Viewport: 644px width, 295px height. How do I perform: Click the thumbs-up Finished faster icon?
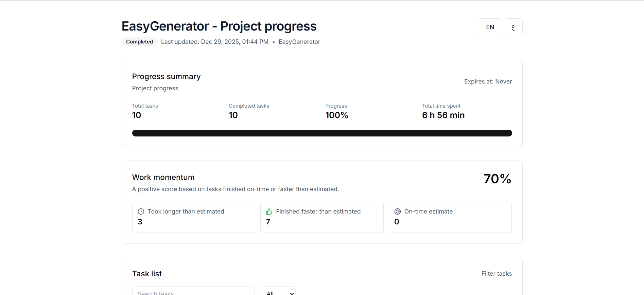tap(269, 211)
